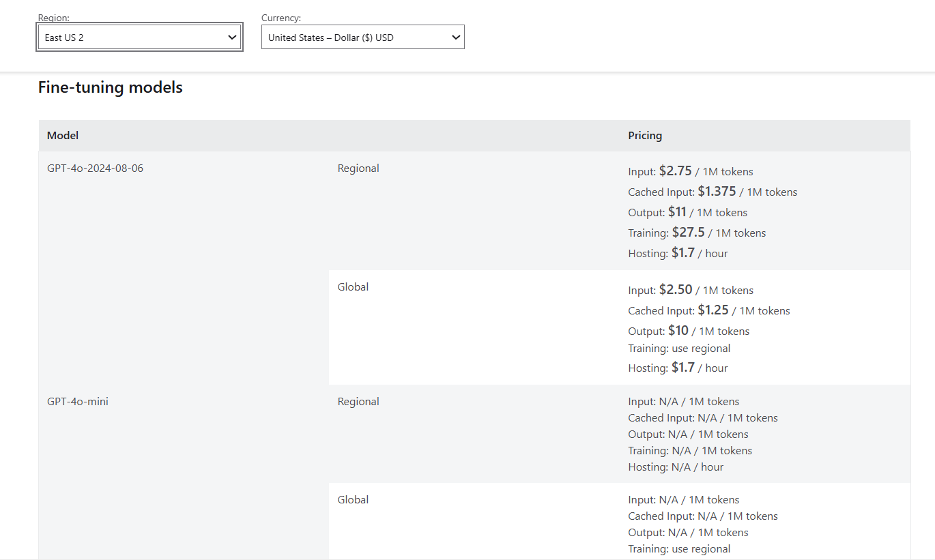Screen dimensions: 935x560
Task: Click the "Hosting: N/A / hour" line
Action: (x=676, y=467)
